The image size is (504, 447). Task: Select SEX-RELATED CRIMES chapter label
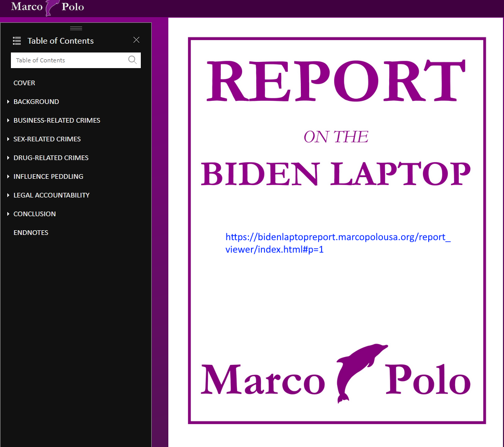click(x=47, y=139)
